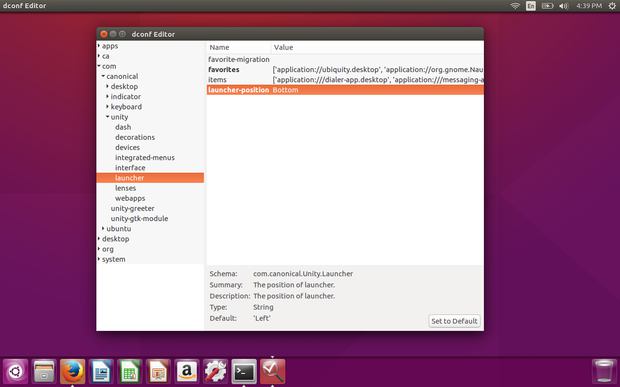Select the favorites key row
The width and height of the screenshot is (620, 387).
click(x=345, y=70)
